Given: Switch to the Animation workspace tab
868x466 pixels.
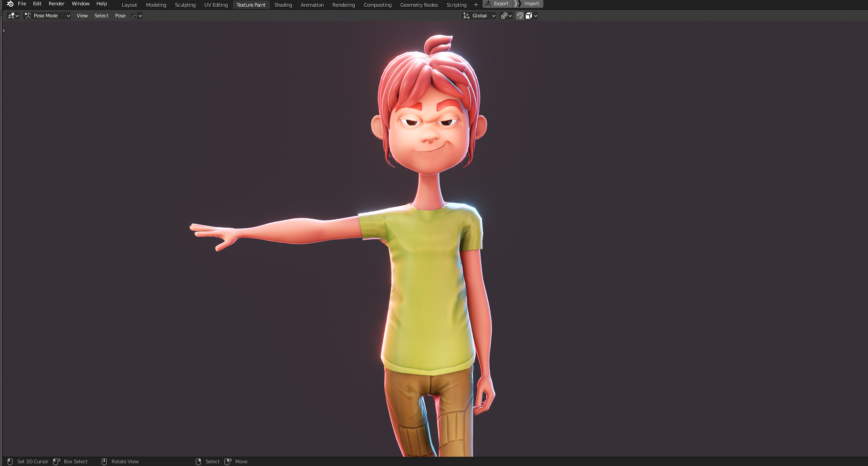Looking at the screenshot, I should (x=312, y=4).
